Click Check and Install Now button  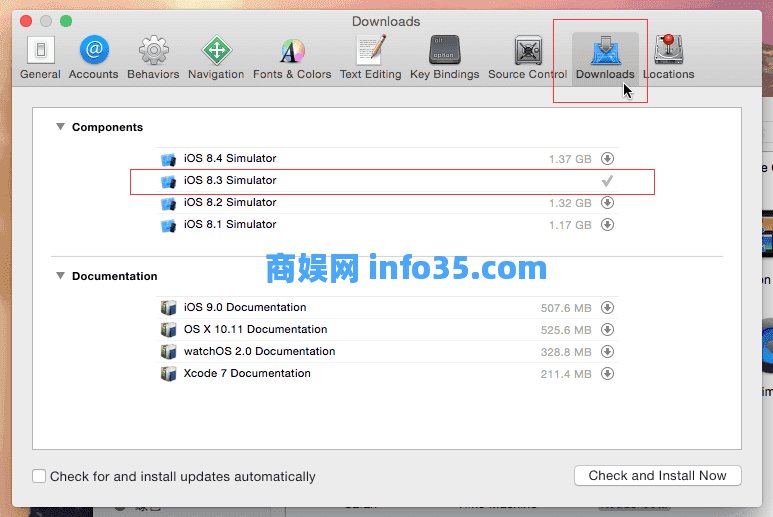(x=658, y=476)
